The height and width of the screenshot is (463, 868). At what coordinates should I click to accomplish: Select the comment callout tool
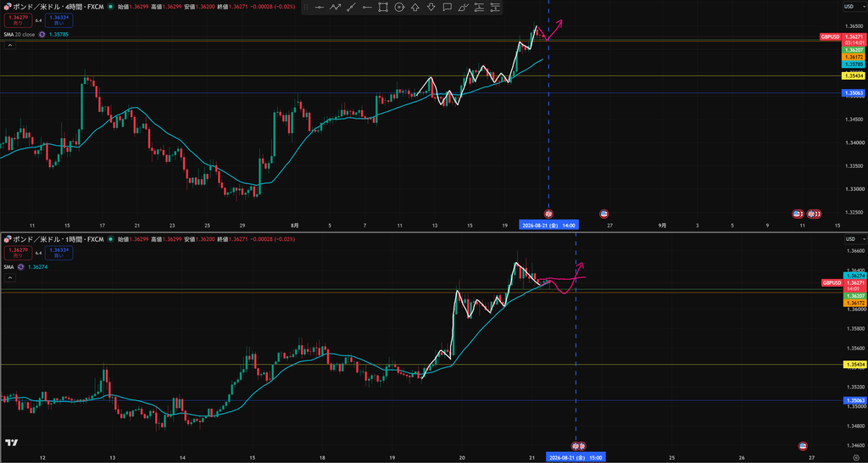pyautogui.click(x=448, y=7)
